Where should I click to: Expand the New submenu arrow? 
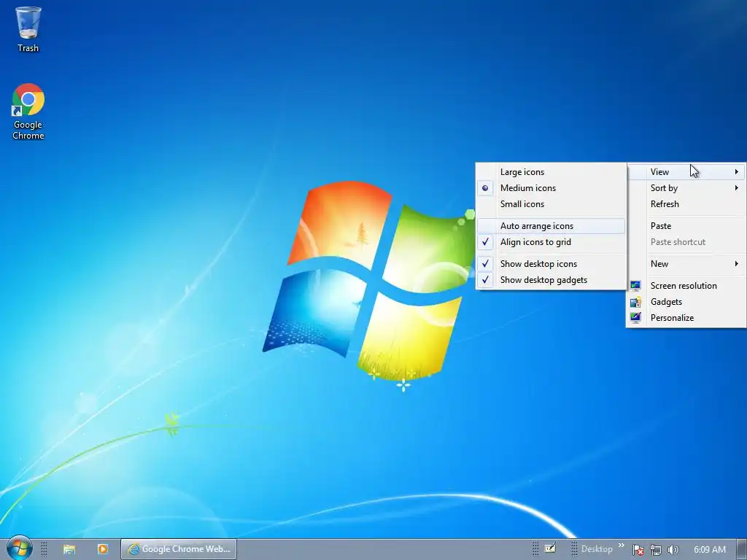click(x=737, y=264)
